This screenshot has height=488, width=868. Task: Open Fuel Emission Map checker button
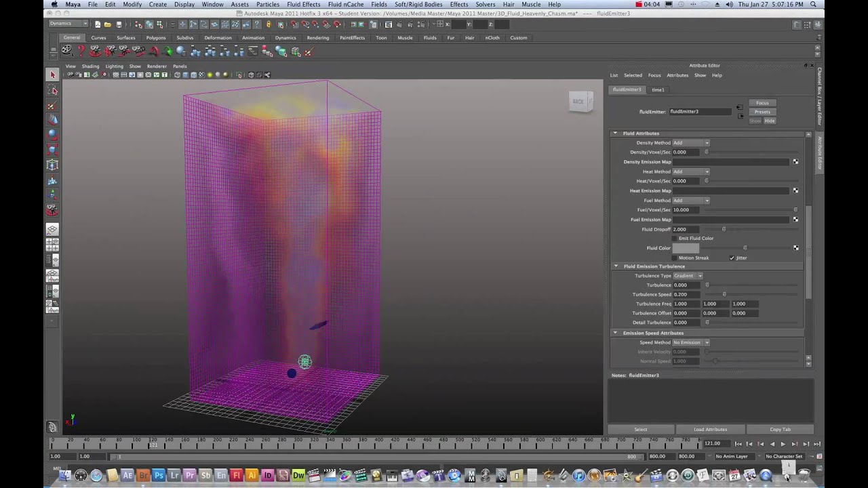click(795, 220)
